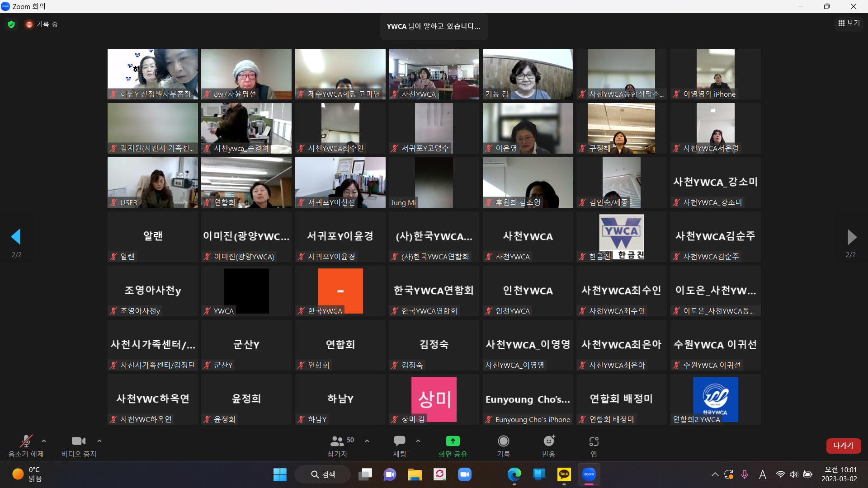Select 김정숙 participant tile
This screenshot has width=868, height=488.
434,345
